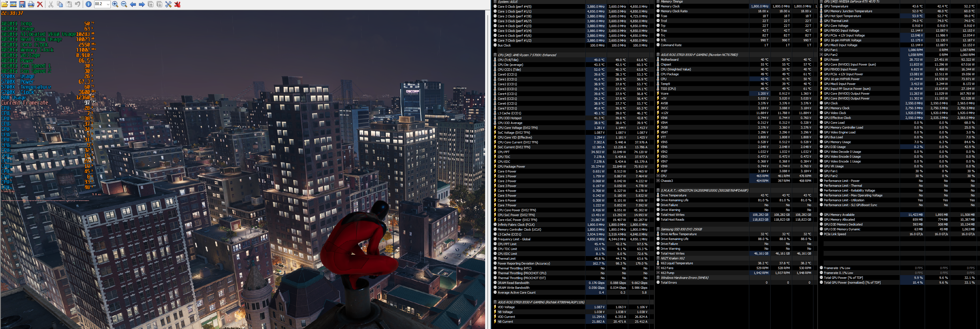Zoom in with the plus magnifier

[x=115, y=4]
